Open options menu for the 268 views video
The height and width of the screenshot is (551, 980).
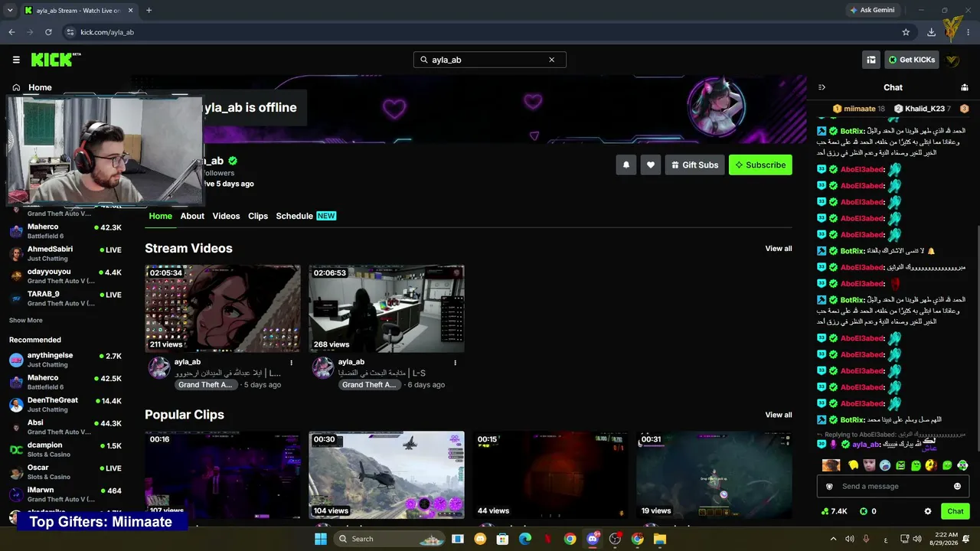(455, 363)
